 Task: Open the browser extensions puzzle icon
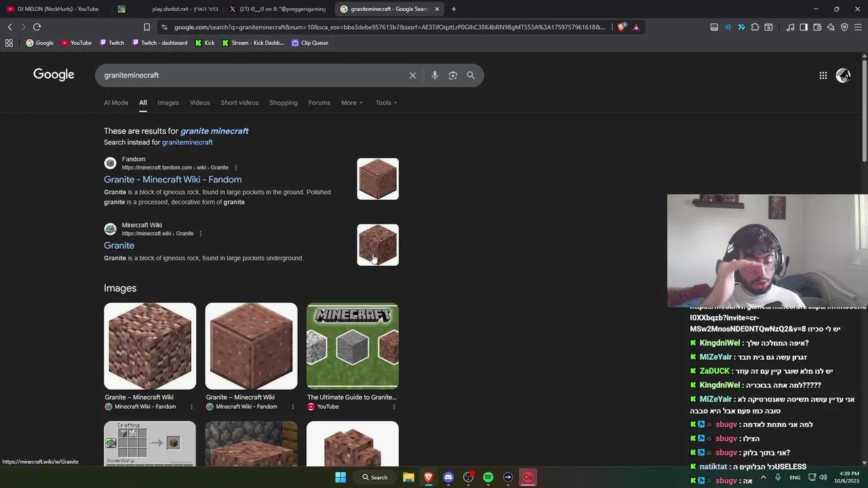pyautogui.click(x=755, y=27)
